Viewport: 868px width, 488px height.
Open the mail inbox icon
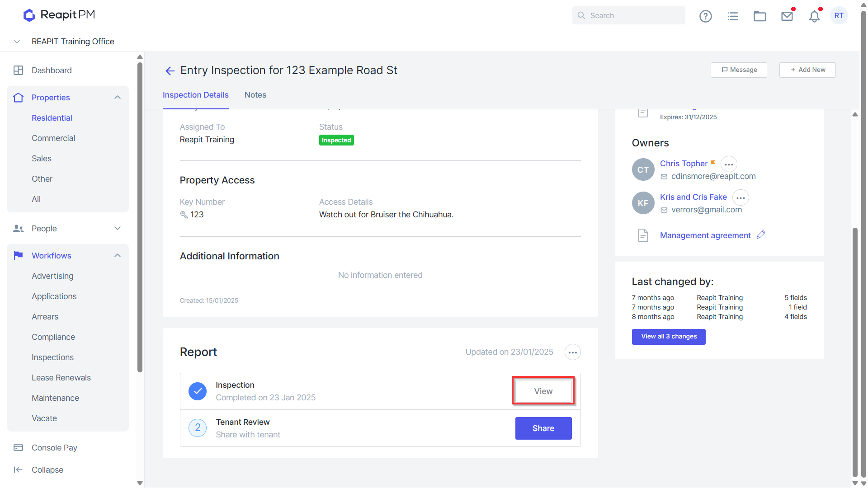point(787,16)
